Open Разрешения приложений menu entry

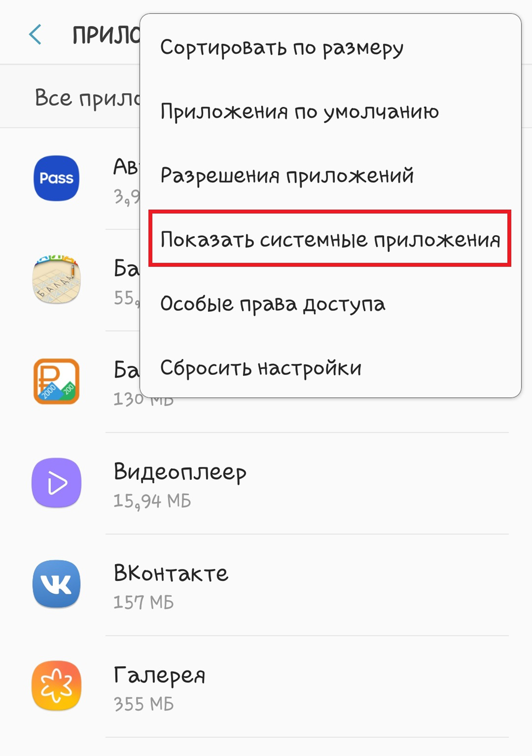(x=331, y=176)
